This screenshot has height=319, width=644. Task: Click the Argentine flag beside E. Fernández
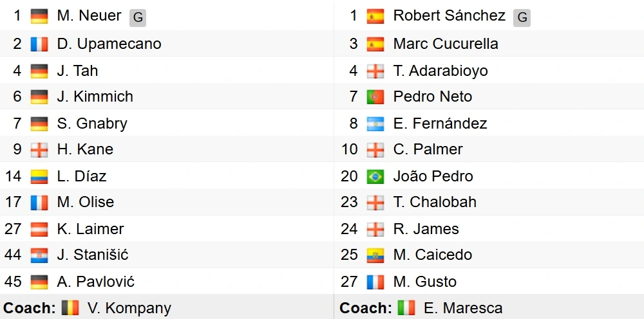click(375, 123)
